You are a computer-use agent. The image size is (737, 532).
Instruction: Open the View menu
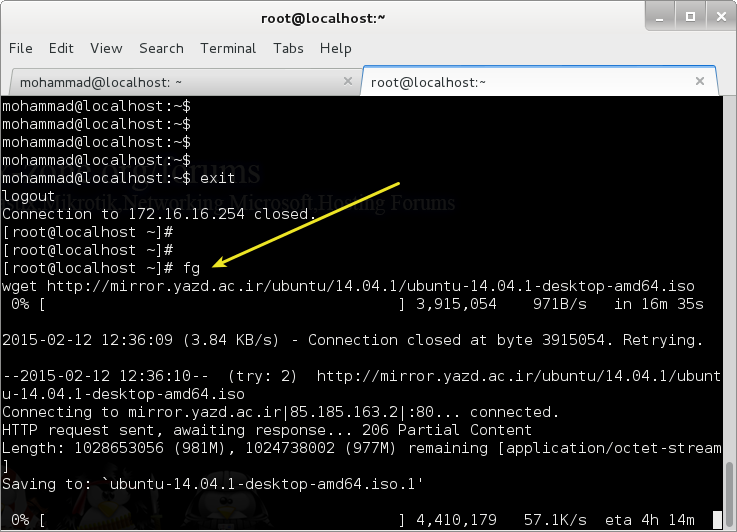click(106, 48)
